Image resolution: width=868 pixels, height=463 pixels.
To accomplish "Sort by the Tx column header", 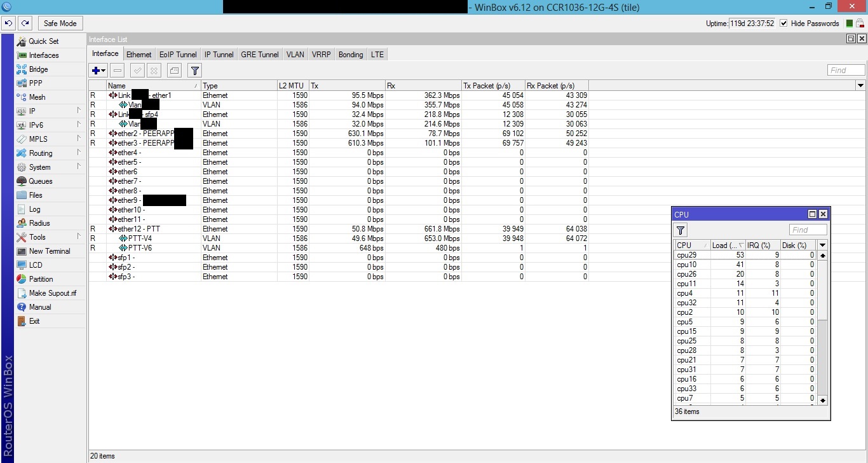I will pos(347,86).
